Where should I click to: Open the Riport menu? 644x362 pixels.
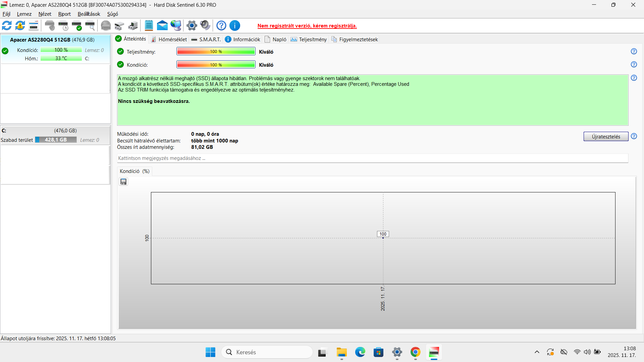pyautogui.click(x=64, y=14)
